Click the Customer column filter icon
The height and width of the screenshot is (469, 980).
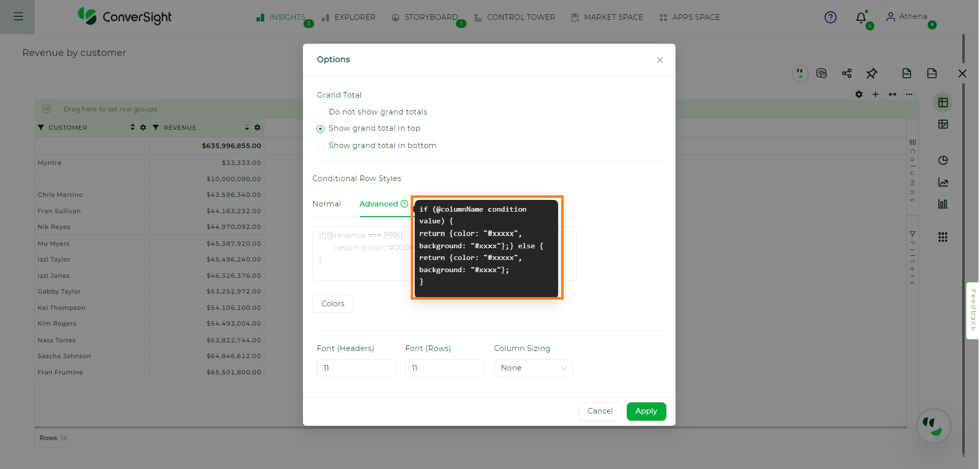pos(41,128)
